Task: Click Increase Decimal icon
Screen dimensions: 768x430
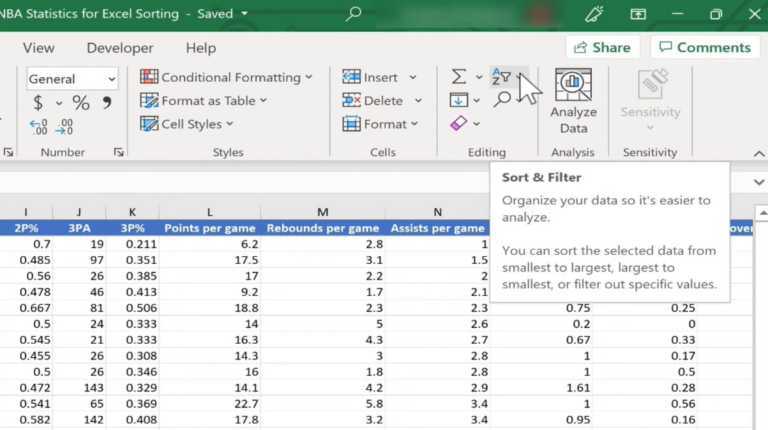Action: pyautogui.click(x=39, y=127)
